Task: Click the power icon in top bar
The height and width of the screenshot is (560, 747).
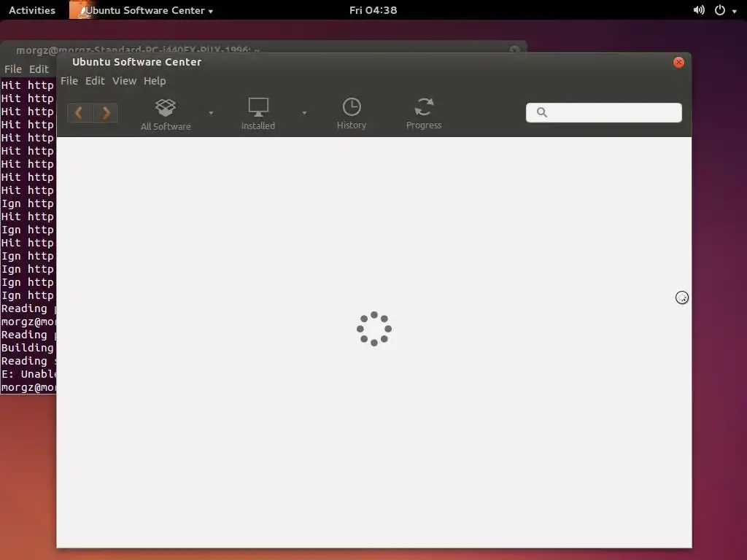Action: tap(720, 10)
